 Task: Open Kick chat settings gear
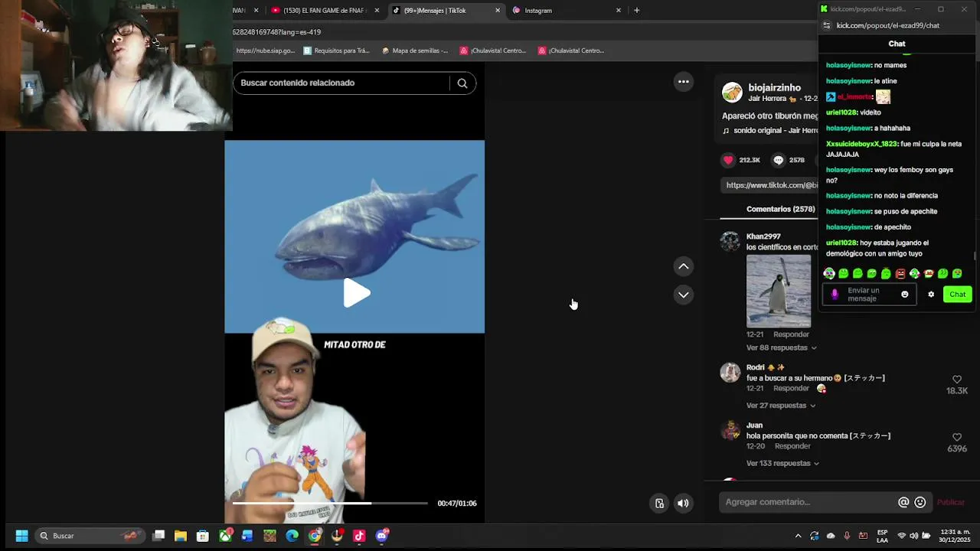[x=931, y=295]
